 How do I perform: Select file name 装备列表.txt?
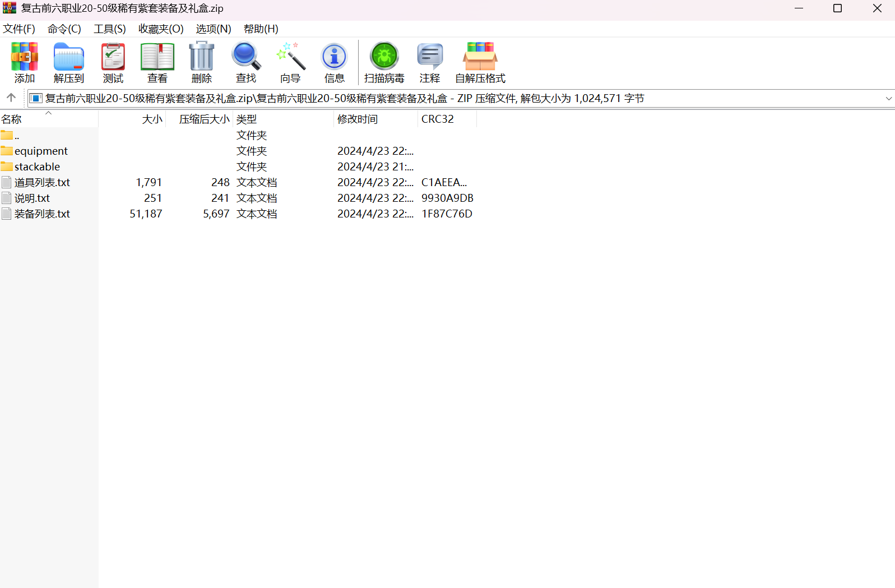(42, 214)
